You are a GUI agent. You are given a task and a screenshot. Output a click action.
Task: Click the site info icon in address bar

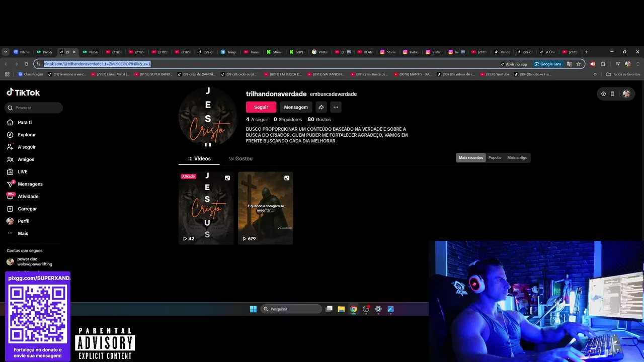pyautogui.click(x=38, y=64)
